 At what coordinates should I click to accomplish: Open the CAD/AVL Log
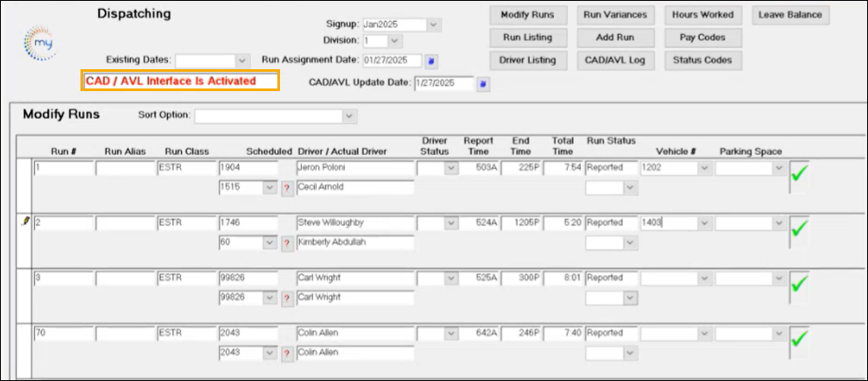[x=614, y=60]
